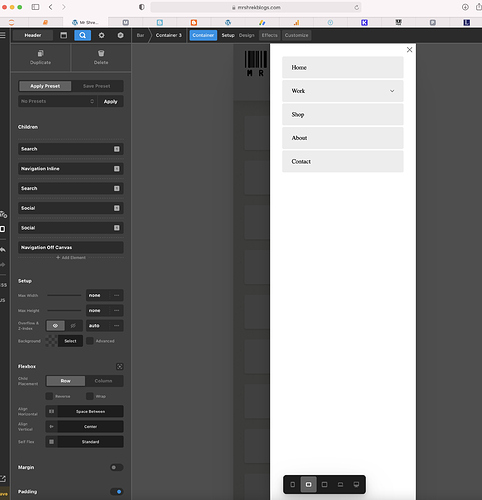Open Align Horizontal Space Between selector
The height and width of the screenshot is (500, 482).
(x=84, y=412)
